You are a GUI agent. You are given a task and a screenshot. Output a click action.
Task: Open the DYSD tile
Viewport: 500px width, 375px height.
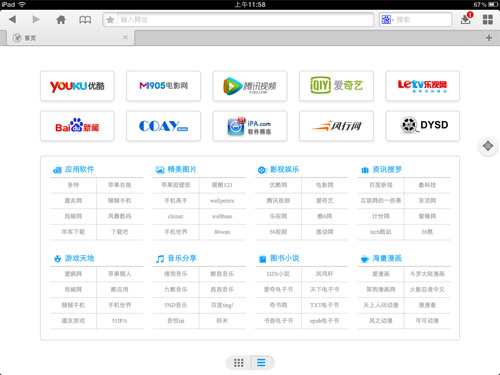tap(423, 126)
